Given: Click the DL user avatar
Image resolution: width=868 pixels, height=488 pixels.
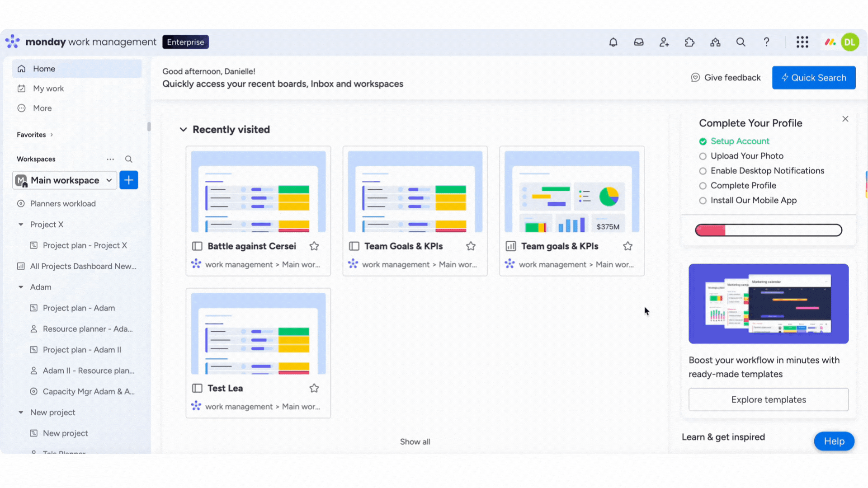Looking at the screenshot, I should point(850,42).
